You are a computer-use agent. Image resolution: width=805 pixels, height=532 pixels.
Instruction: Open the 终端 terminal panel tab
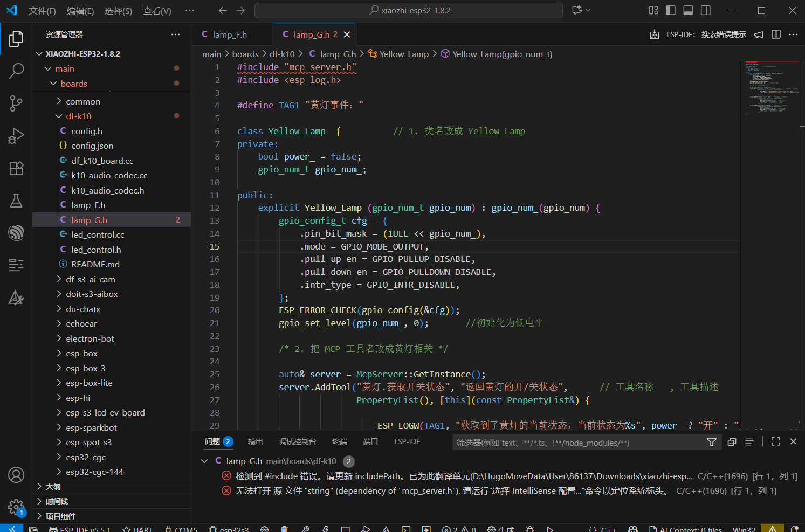coord(340,441)
